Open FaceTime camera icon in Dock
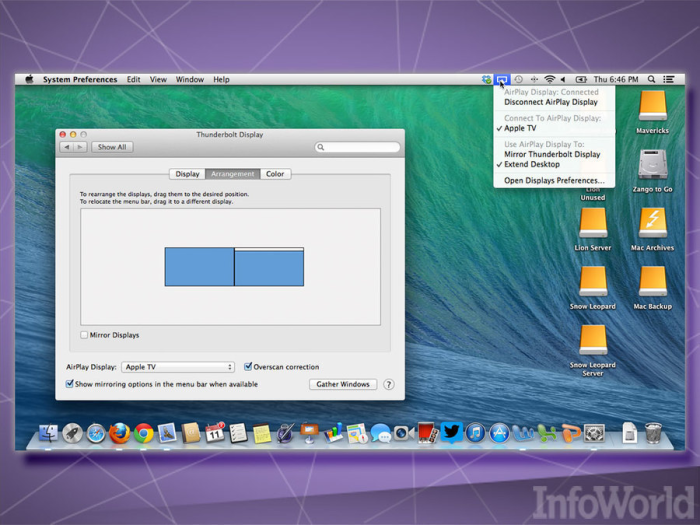Viewport: 700px width, 525px height. 404,433
